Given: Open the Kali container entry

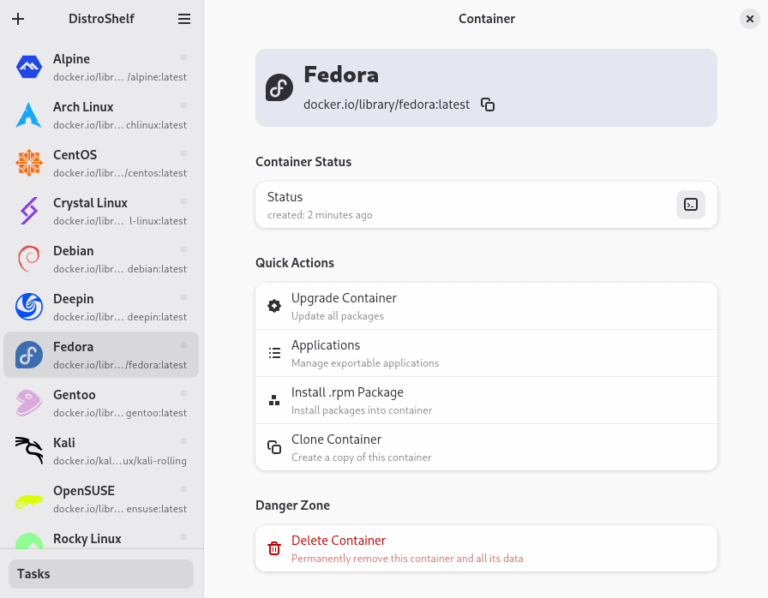Looking at the screenshot, I should pos(101,451).
